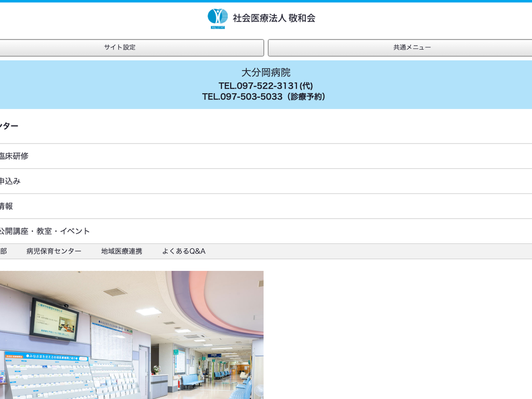Image resolution: width=532 pixels, height=399 pixels.
Task: Select the 申込み menu row
Action: pos(10,181)
